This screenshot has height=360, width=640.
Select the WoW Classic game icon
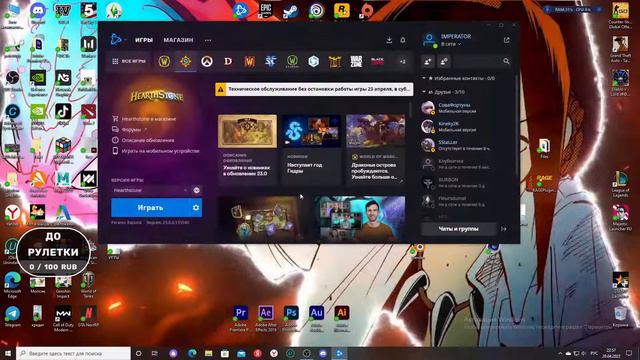[x=292, y=61]
